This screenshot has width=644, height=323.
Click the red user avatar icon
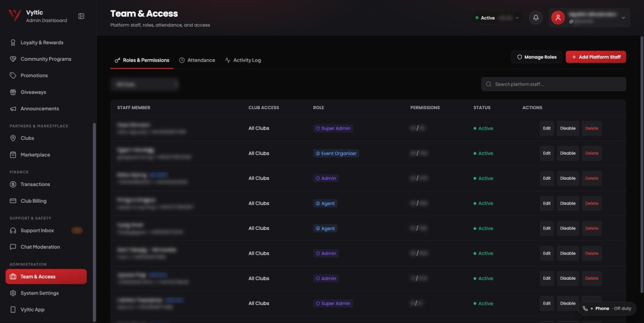[x=558, y=18]
